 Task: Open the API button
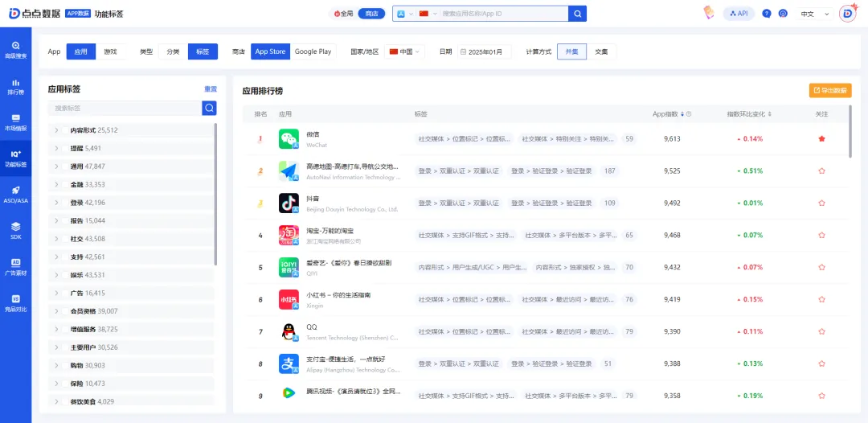click(x=739, y=14)
